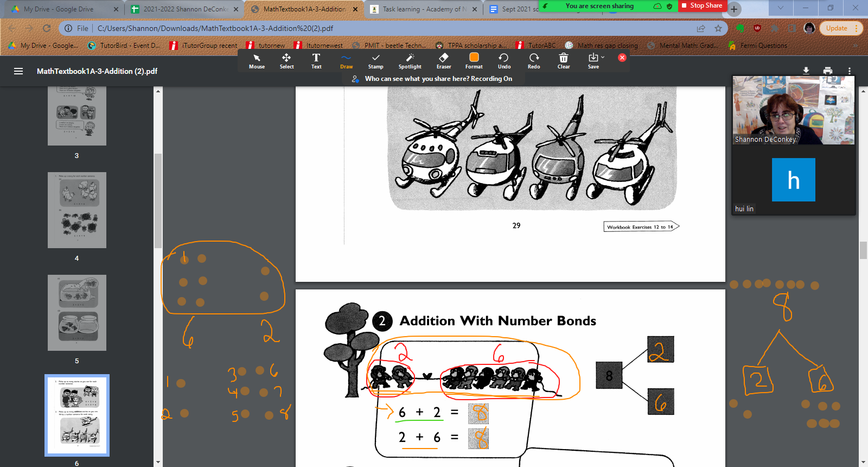Open the Chrome profile avatar

click(809, 28)
